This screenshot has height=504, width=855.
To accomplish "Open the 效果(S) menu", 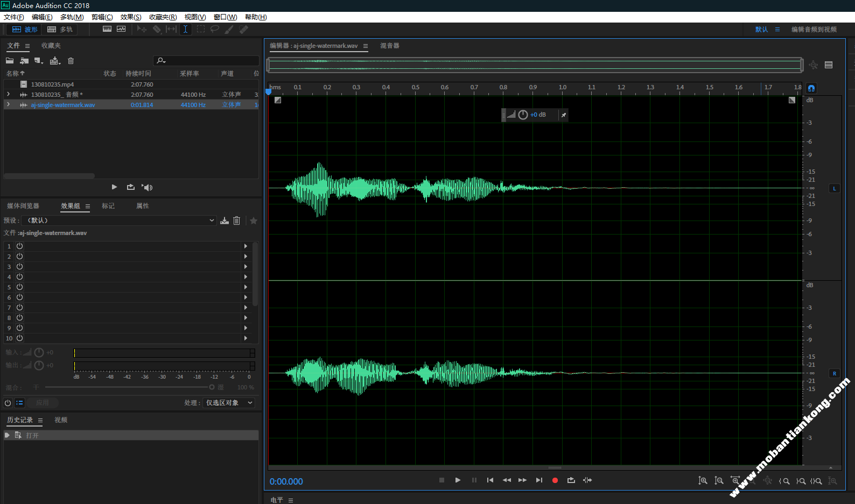I will pyautogui.click(x=131, y=17).
